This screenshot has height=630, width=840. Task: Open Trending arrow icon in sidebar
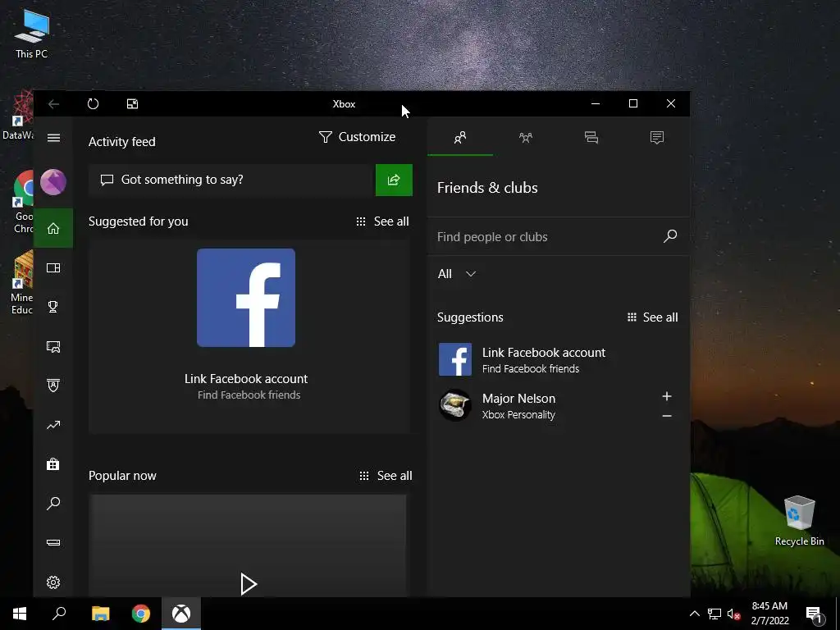click(x=53, y=426)
